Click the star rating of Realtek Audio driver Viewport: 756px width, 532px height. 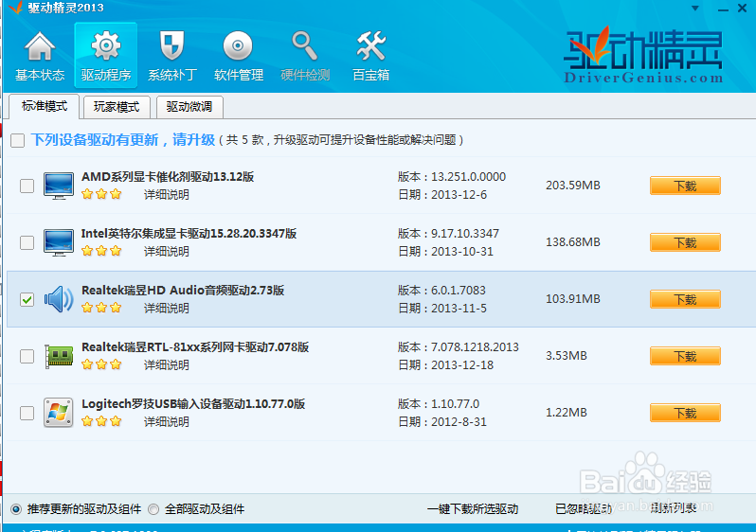tap(101, 308)
